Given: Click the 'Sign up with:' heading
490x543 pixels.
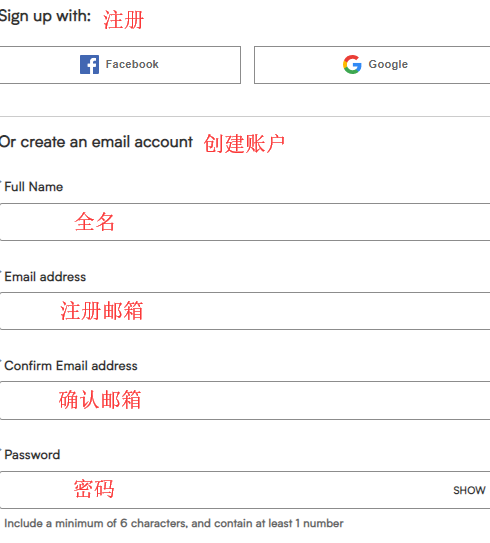Looking at the screenshot, I should tap(45, 16).
